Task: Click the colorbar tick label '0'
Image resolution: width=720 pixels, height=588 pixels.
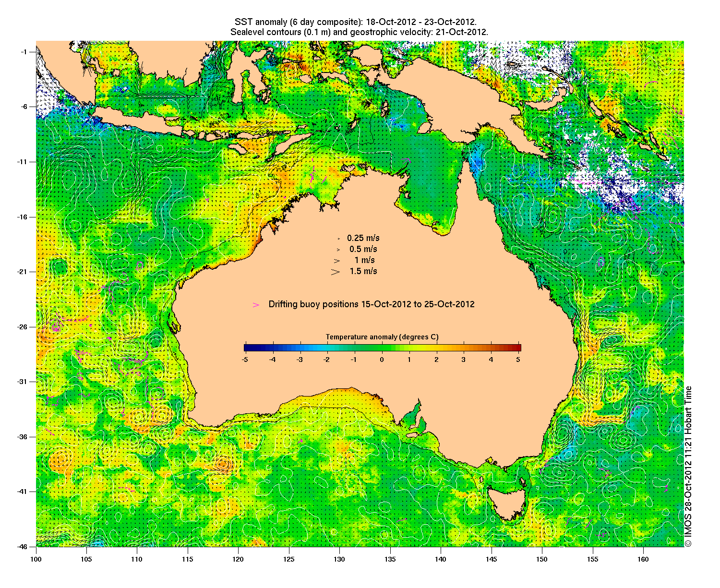Action: tap(382, 359)
